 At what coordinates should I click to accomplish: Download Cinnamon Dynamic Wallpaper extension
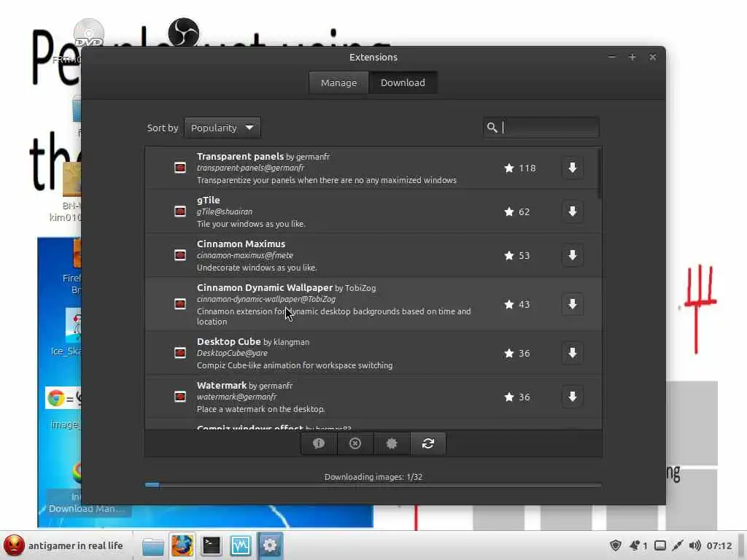(x=572, y=304)
